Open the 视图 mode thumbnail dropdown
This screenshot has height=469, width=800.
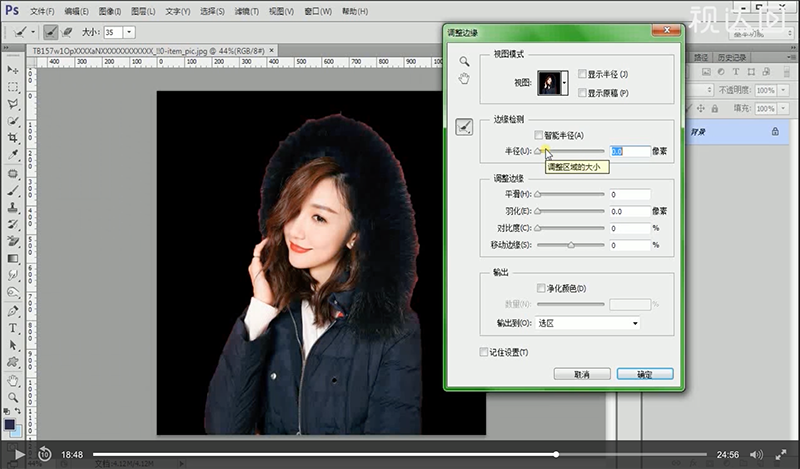click(564, 83)
